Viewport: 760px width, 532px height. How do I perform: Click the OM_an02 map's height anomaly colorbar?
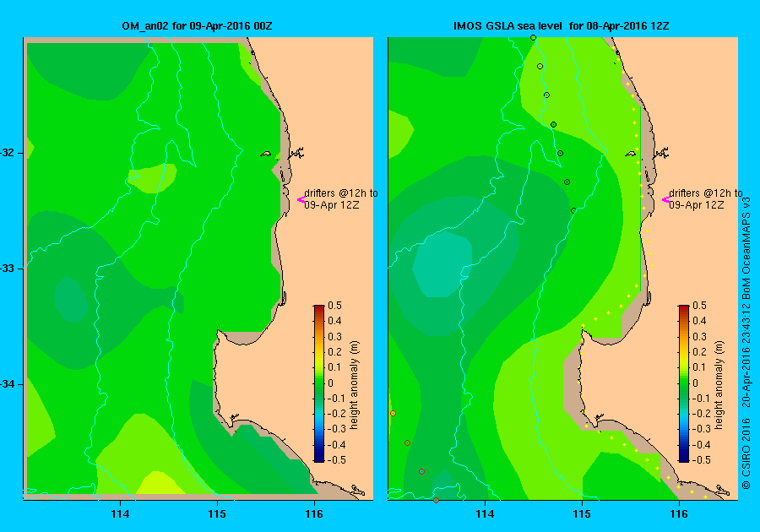click(x=319, y=383)
